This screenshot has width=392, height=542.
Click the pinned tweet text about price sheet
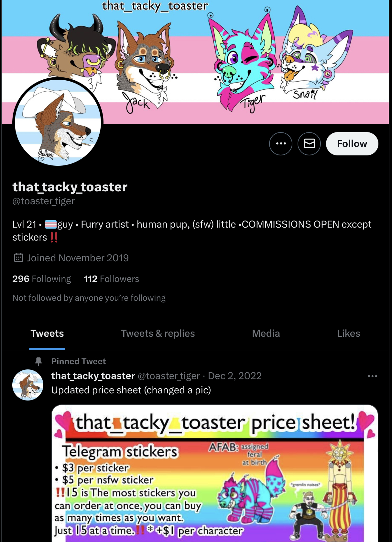[x=131, y=390]
